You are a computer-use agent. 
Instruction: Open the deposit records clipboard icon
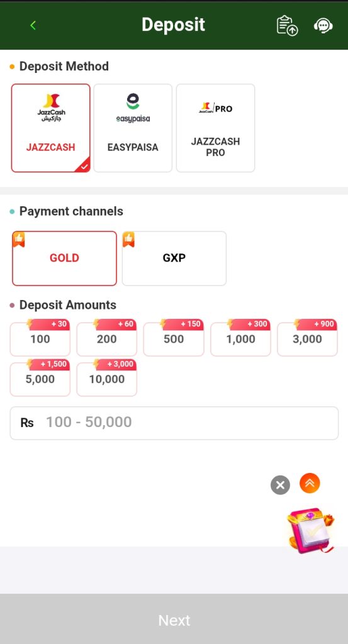click(x=287, y=25)
